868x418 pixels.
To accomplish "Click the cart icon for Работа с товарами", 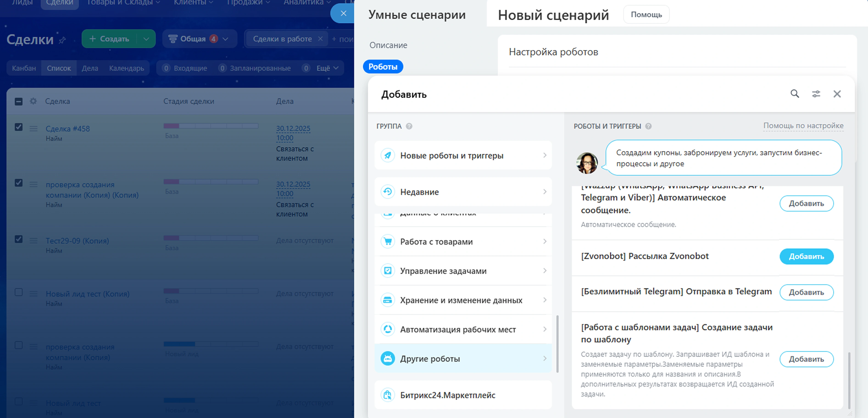I will click(x=387, y=241).
